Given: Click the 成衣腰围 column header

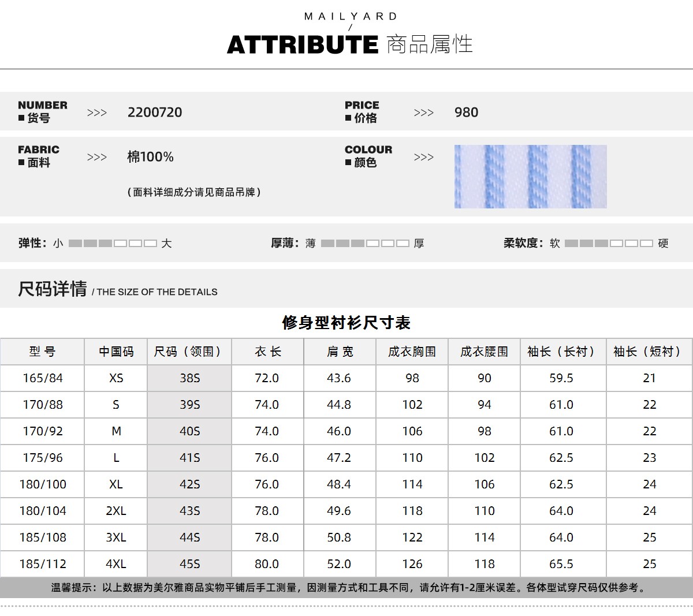Looking at the screenshot, I should [x=484, y=352].
